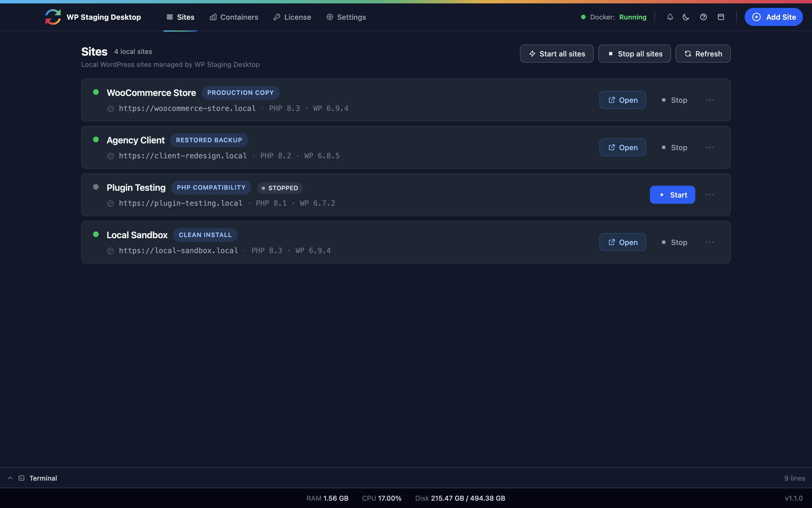Click the https://plugin-testing.local URL
This screenshot has width=812, height=508.
pyautogui.click(x=180, y=203)
